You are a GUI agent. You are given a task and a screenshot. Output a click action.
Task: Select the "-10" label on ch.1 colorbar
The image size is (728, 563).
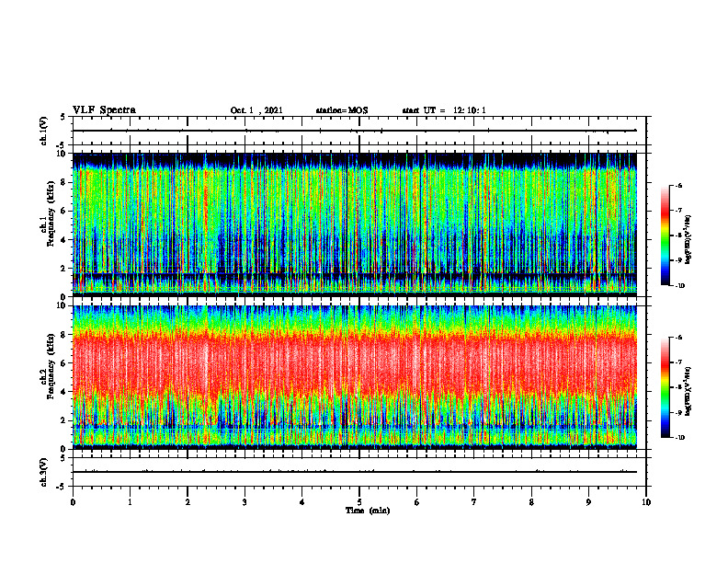coord(679,286)
